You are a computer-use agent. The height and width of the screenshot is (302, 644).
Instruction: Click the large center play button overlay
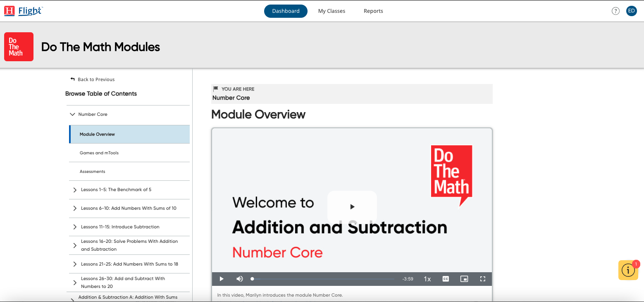tap(352, 207)
